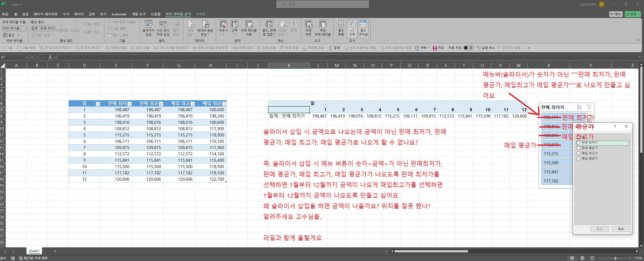The image size is (644, 261).
Task: Open the 페이지 레이아웃 ribbon tab
Action: [46, 14]
